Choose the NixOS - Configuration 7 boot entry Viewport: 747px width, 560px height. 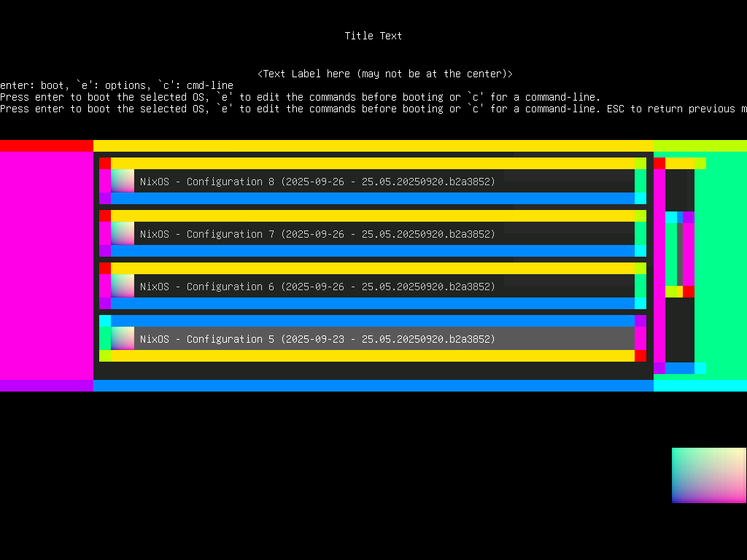[317, 234]
